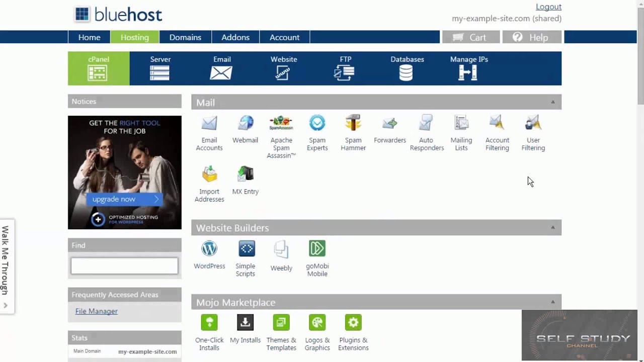Click the Stats panel header

125,338
